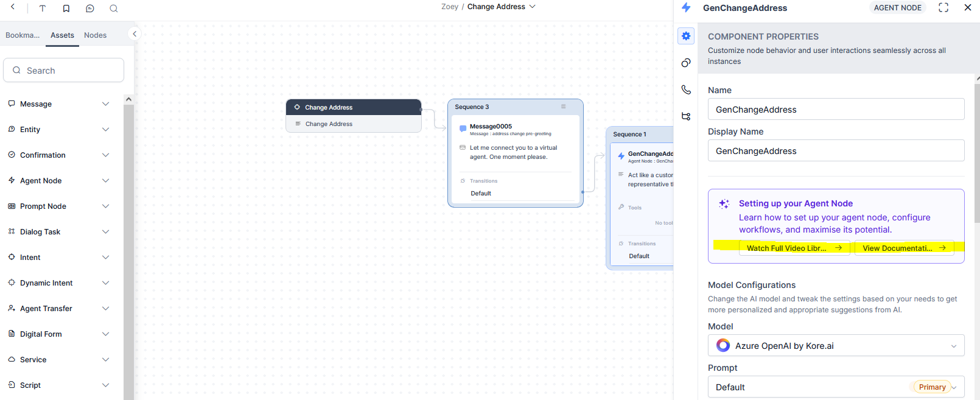
Task: Click the Agent Node lightning icon in assets
Action: [x=12, y=180]
